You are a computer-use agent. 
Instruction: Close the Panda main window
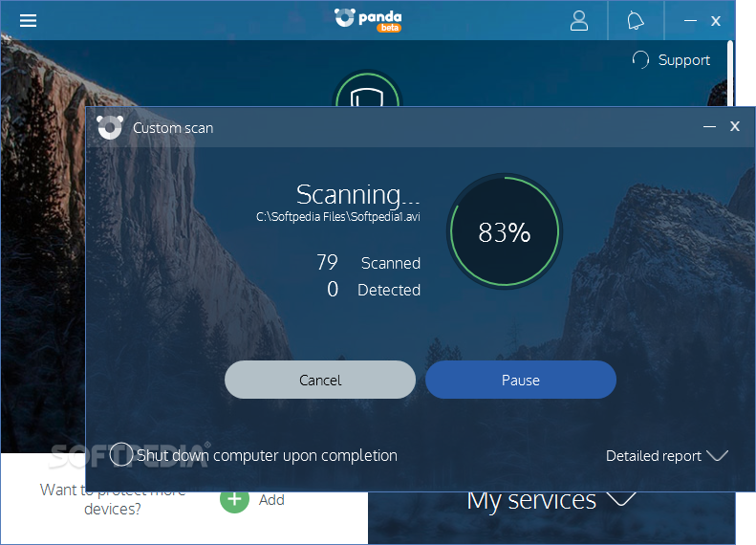pyautogui.click(x=716, y=21)
